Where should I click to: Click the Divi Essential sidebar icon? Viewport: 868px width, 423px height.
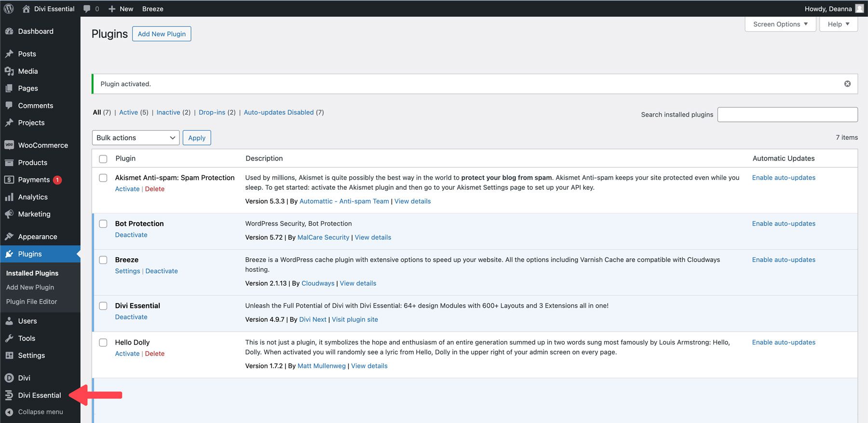tap(9, 395)
